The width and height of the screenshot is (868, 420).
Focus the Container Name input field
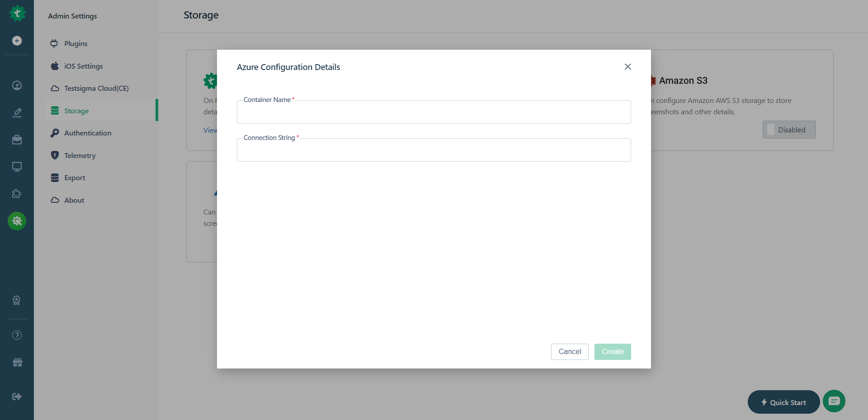434,112
